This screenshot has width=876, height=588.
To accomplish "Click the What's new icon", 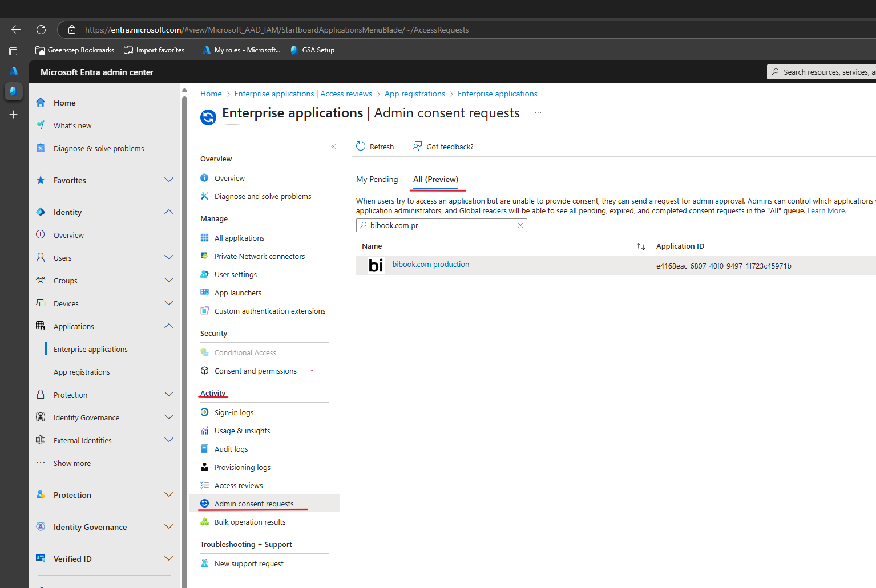I will (41, 125).
